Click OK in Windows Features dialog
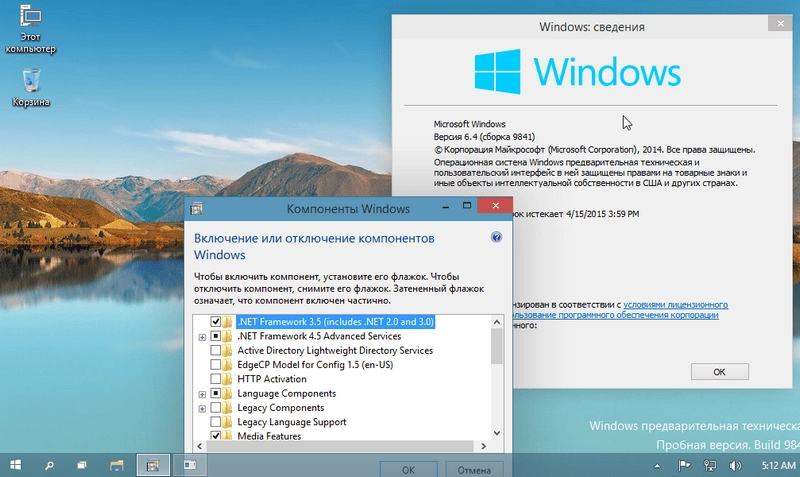Image resolution: width=800 pixels, height=477 pixels. tap(408, 469)
